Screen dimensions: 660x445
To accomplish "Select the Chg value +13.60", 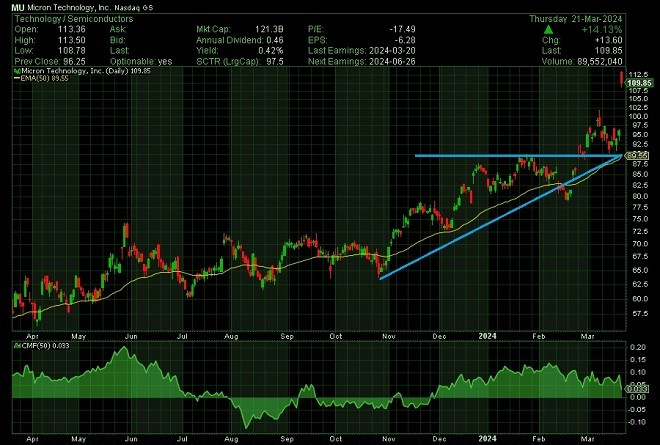I will [609, 40].
